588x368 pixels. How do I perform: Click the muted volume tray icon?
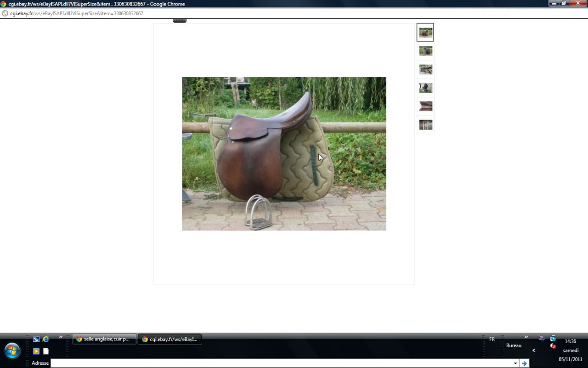click(553, 346)
